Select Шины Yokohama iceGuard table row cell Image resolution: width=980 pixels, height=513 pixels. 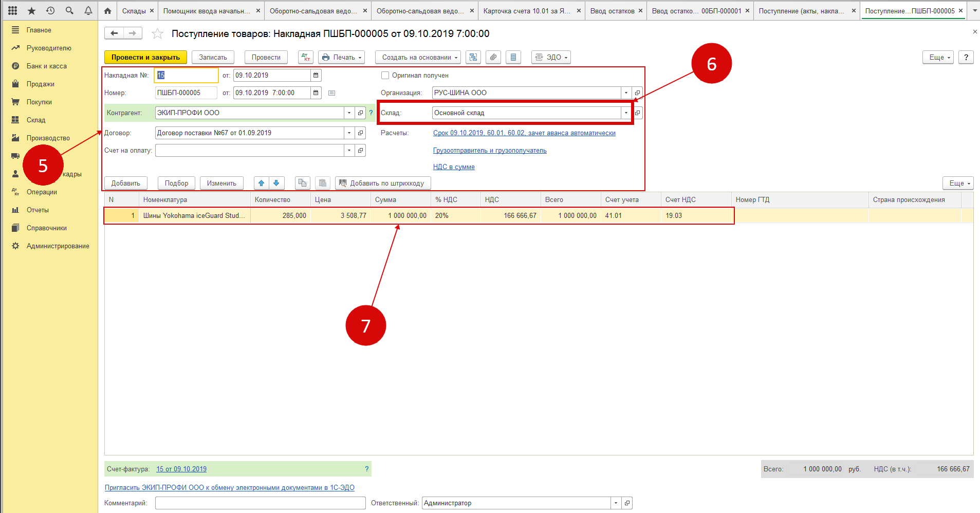pyautogui.click(x=194, y=215)
